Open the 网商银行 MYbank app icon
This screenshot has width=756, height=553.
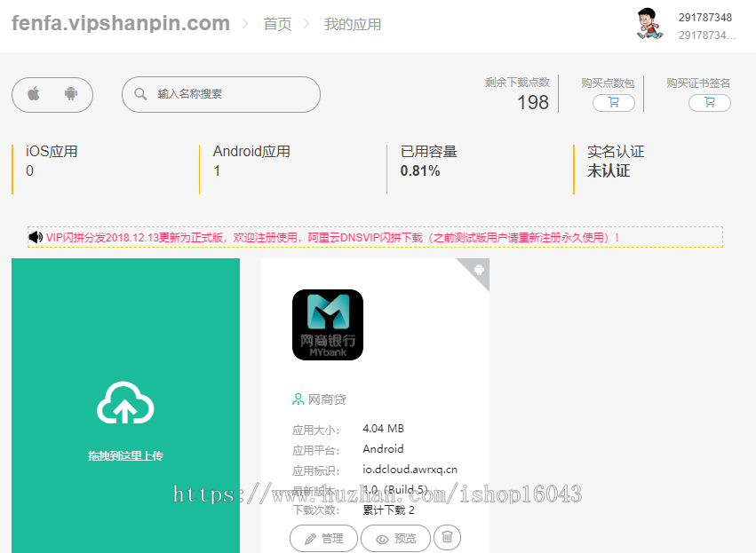click(x=328, y=325)
